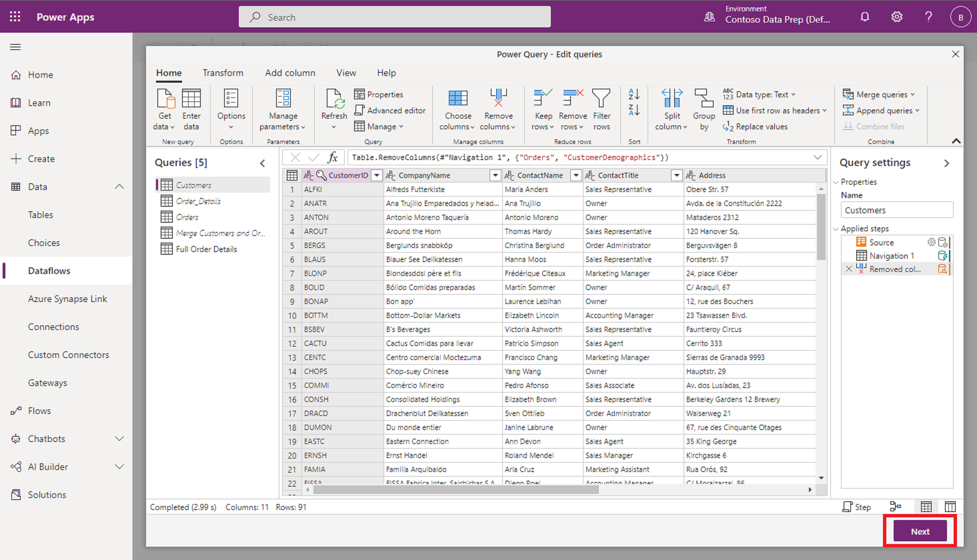Click the query Name input field
Screen dimensions: 977x560
897,210
